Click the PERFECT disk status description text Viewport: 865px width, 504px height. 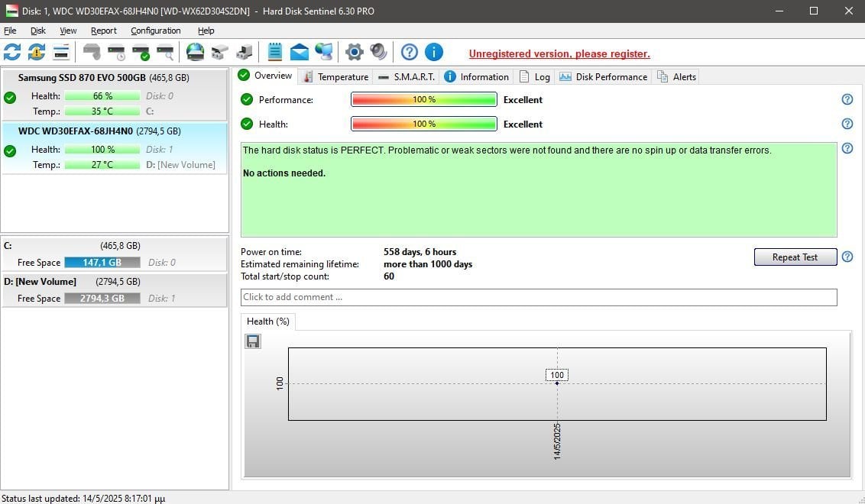click(x=507, y=150)
